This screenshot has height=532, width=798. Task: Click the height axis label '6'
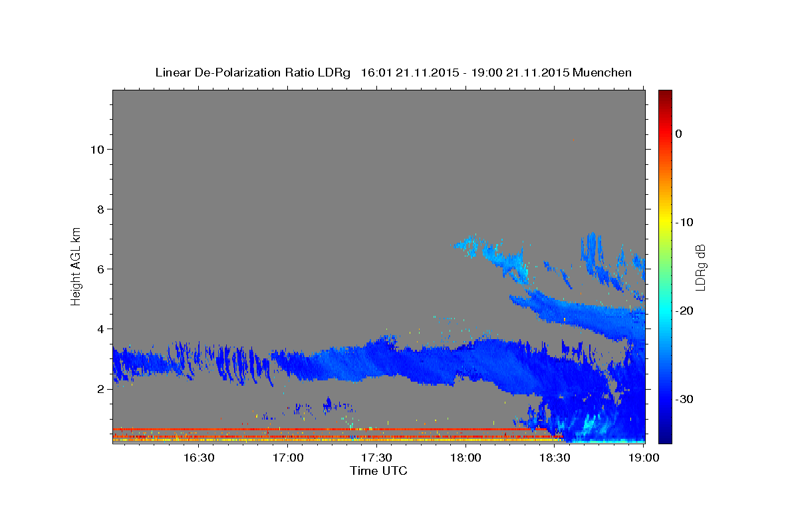coord(100,269)
